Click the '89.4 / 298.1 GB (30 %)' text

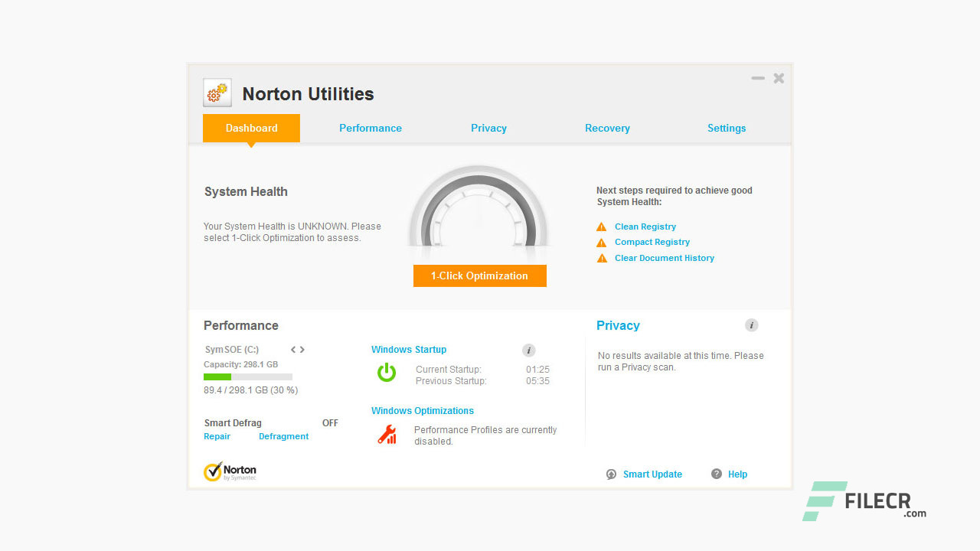[250, 390]
